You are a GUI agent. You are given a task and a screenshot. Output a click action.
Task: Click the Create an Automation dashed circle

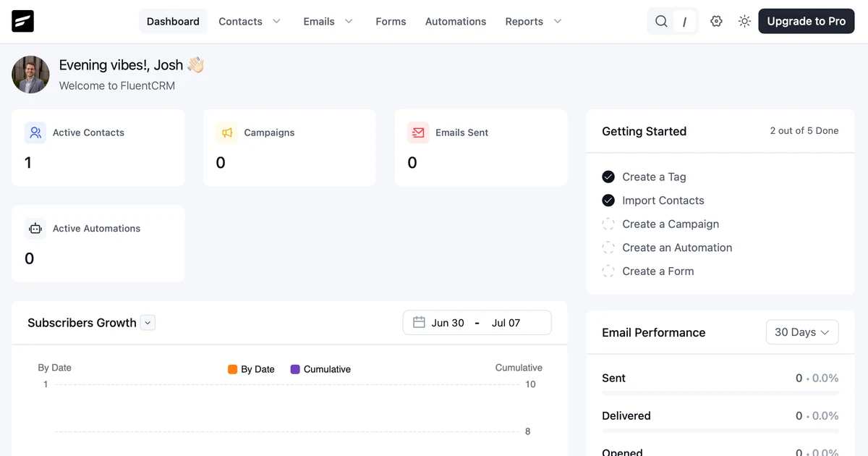tap(608, 248)
